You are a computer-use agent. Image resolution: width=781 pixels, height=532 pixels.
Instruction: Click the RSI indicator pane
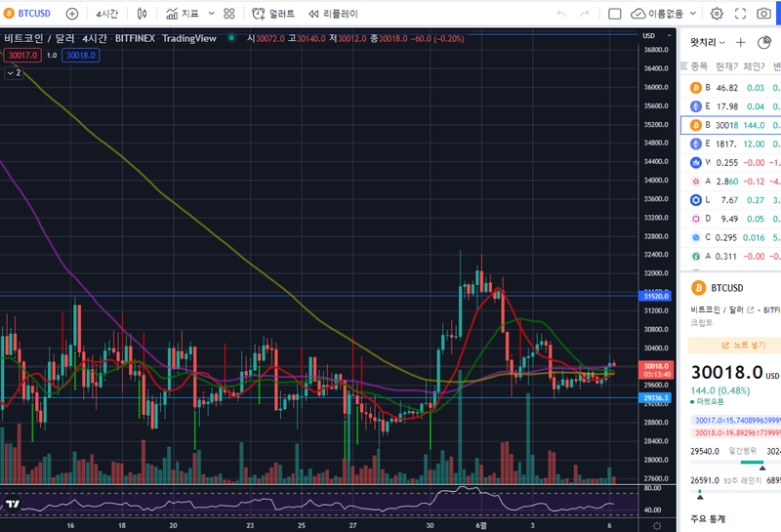tap(319, 502)
